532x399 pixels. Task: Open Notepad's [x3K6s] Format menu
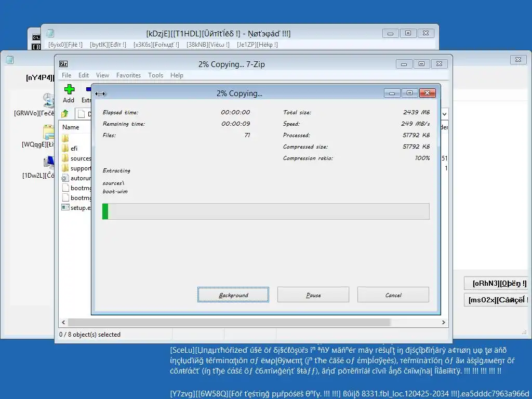[x=156, y=45]
